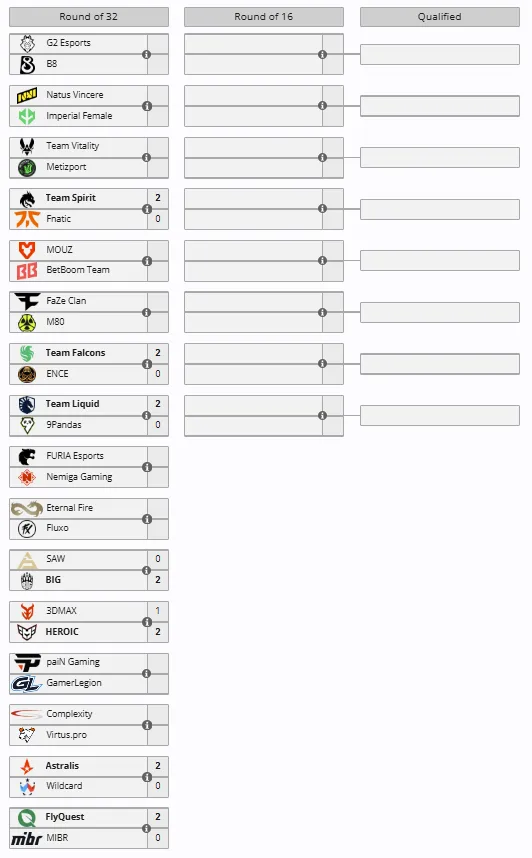The image size is (532, 858).
Task: Open info icon for SAW vs BIG
Action: point(146,571)
